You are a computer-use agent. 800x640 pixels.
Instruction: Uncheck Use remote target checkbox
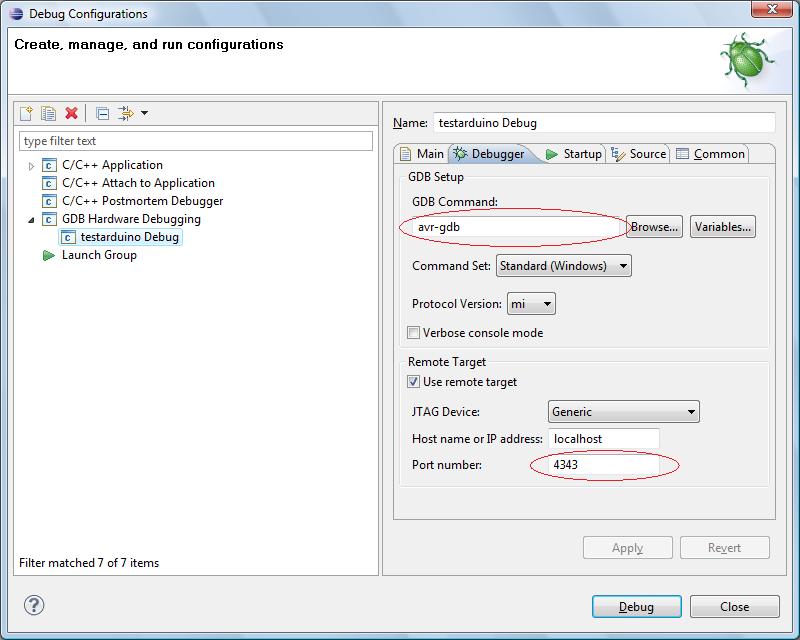point(414,382)
